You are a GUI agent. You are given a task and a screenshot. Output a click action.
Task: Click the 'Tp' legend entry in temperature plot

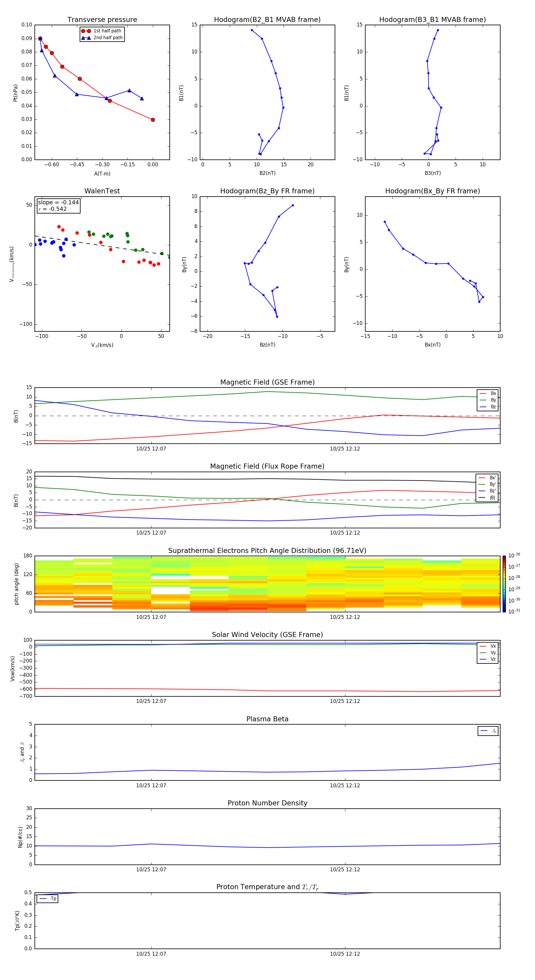[47, 899]
